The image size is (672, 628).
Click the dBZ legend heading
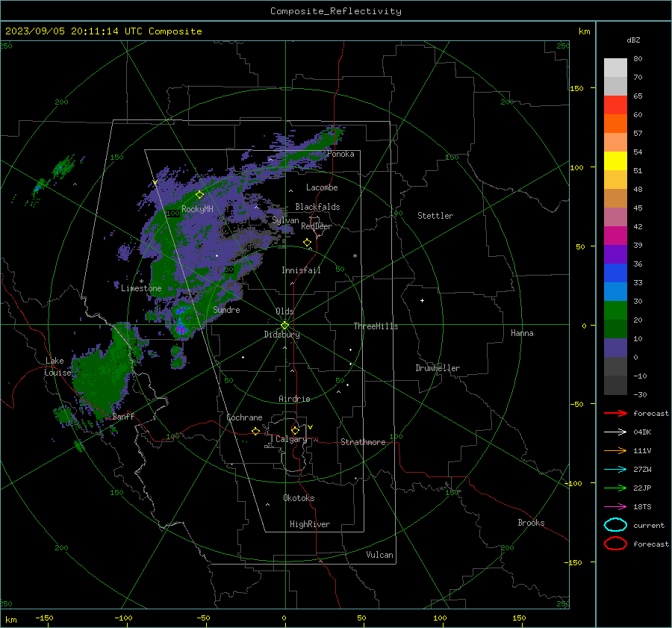[633, 40]
